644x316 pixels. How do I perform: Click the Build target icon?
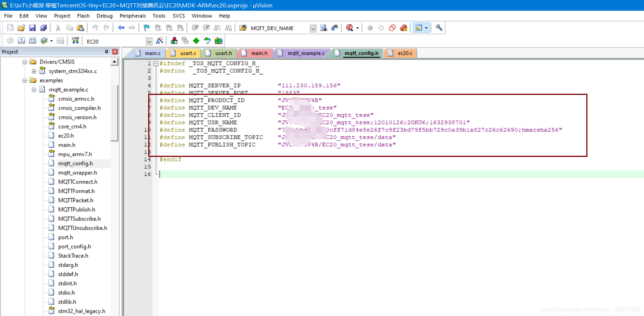[21, 41]
